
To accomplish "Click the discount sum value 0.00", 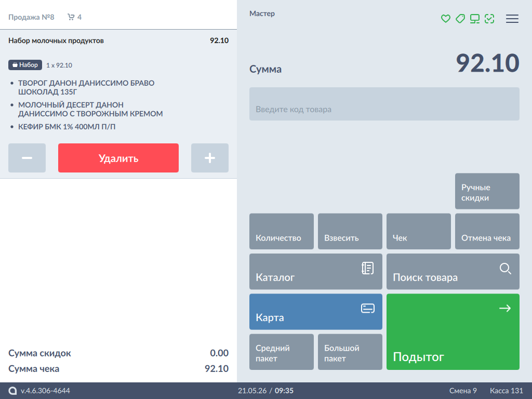I will pyautogui.click(x=219, y=353).
